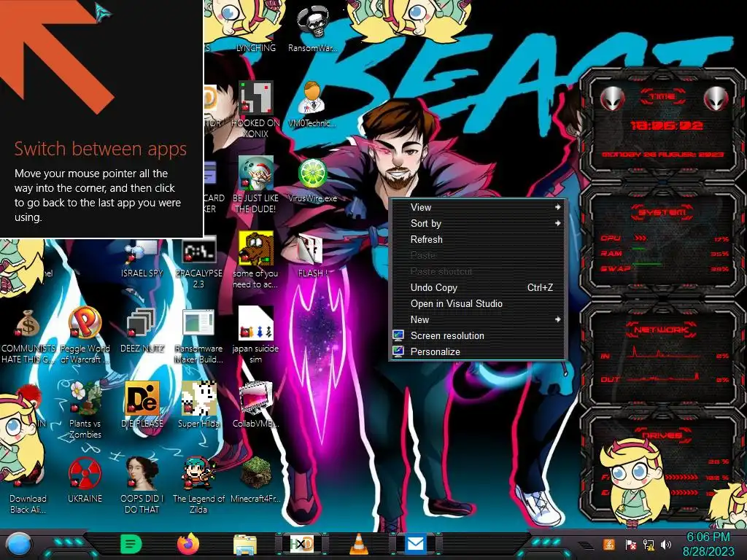Screen dimensions: 747x560
Task: Click the Java update tray icon
Action: pos(609,544)
